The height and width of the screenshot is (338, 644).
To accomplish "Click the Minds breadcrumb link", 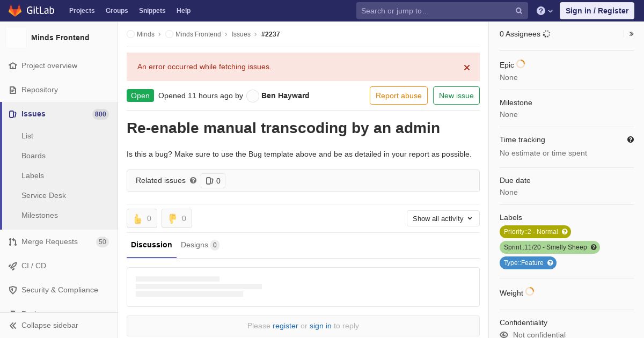I will [x=145, y=34].
